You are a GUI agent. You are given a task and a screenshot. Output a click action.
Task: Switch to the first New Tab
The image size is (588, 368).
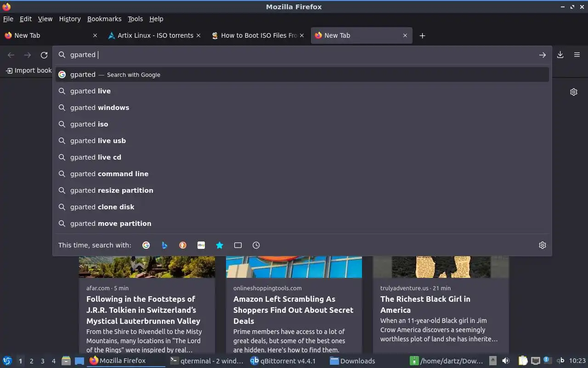[x=51, y=35]
